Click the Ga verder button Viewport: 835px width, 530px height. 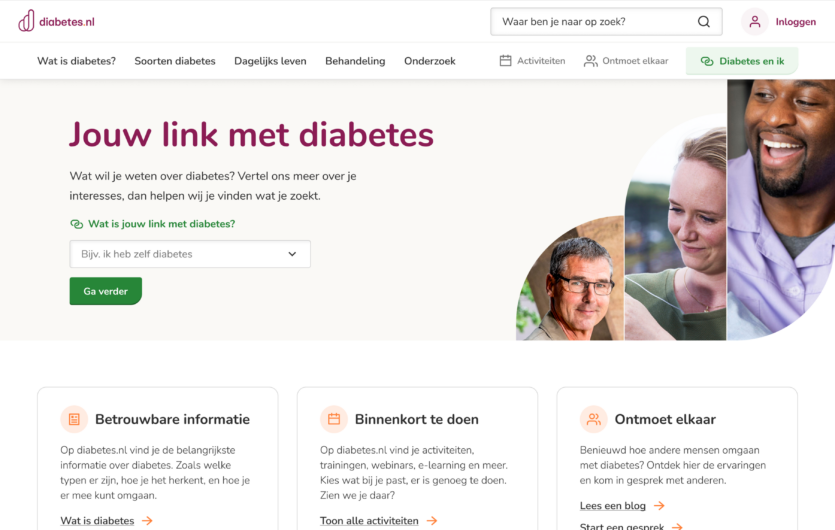(x=105, y=291)
